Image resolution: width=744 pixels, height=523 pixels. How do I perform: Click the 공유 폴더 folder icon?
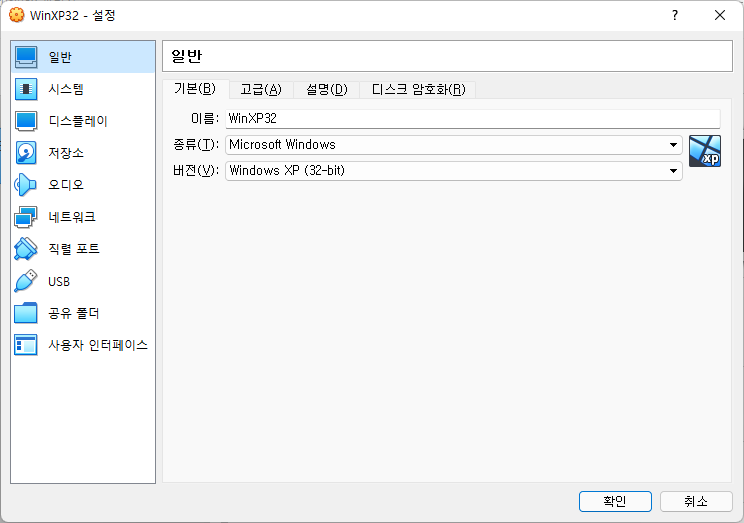tap(26, 313)
